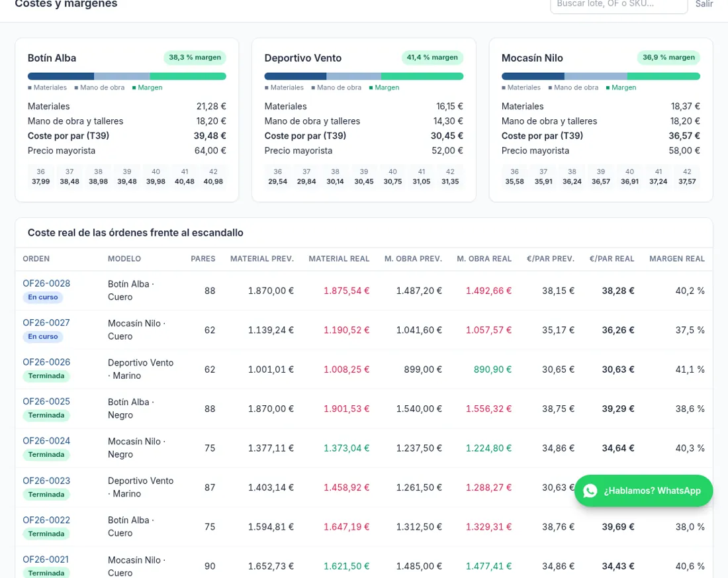
Task: Click the light blue Mano de obra segment of Mocasín Nilo's bar
Action: pos(596,76)
